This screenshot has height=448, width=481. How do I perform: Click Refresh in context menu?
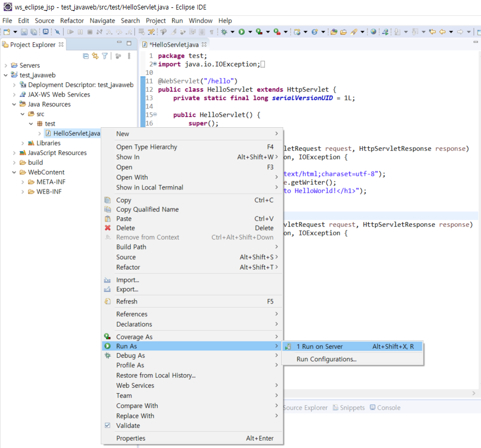coord(192,301)
